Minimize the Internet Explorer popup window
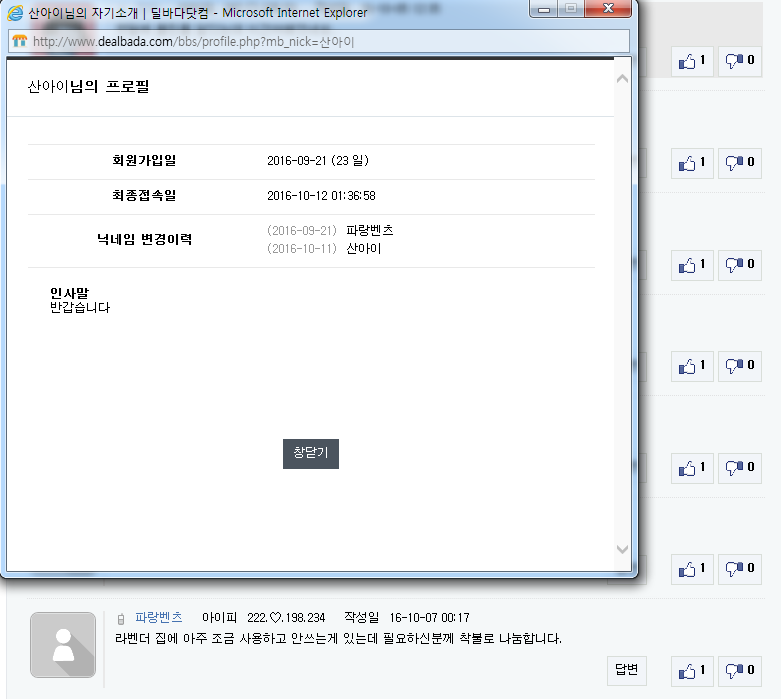This screenshot has width=781, height=699. 545,10
